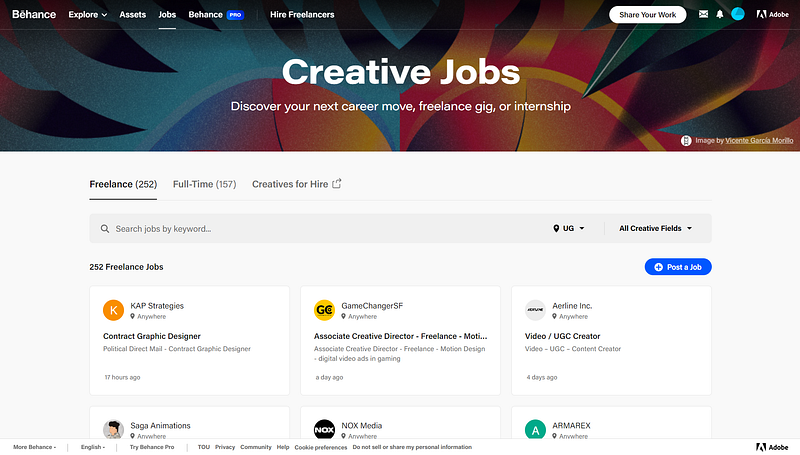
Task: Click the Aerline Inc. logo
Action: coord(535,310)
